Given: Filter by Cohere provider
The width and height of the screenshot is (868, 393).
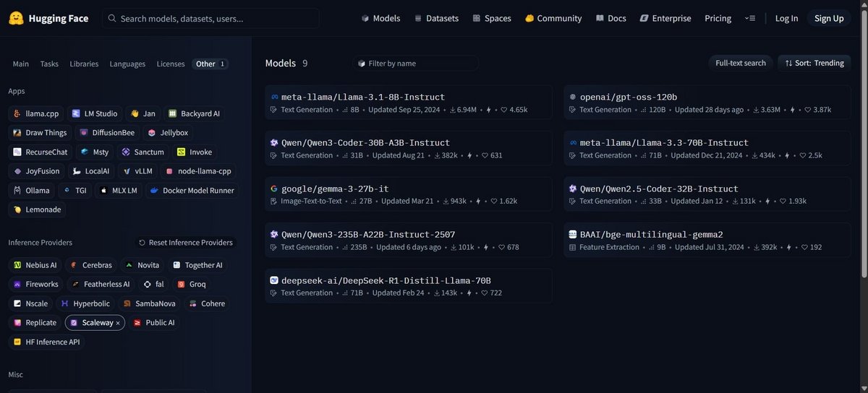Looking at the screenshot, I should point(207,304).
